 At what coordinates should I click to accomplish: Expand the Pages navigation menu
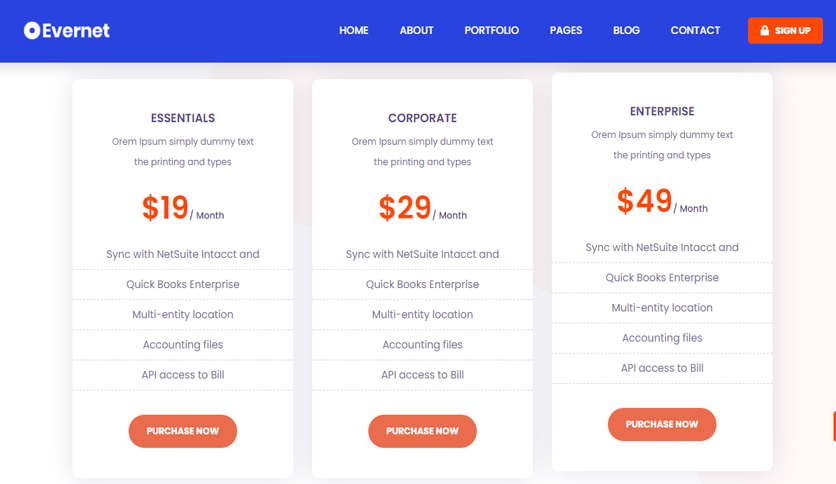pos(566,30)
